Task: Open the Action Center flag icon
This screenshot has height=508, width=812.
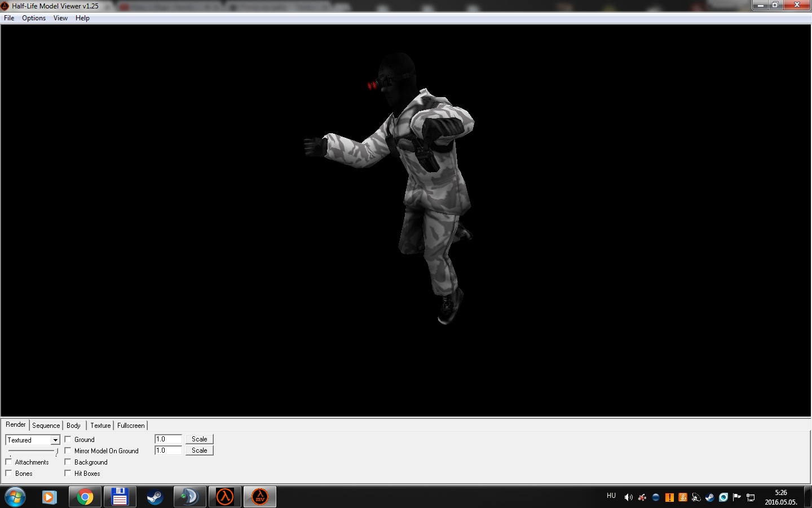Action: pos(737,497)
